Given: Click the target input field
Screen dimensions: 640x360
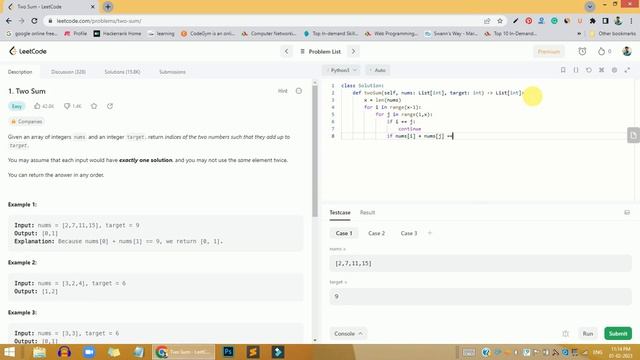Looking at the screenshot, I should pos(480,296).
